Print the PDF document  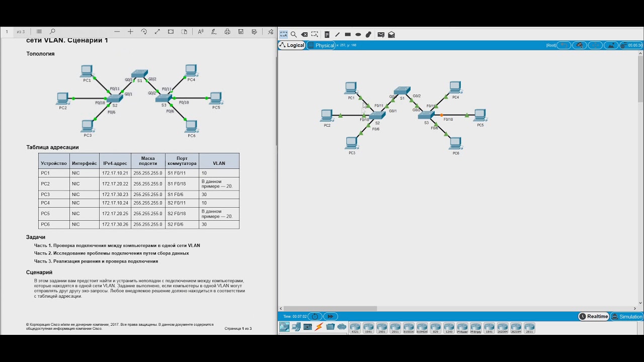(x=227, y=32)
